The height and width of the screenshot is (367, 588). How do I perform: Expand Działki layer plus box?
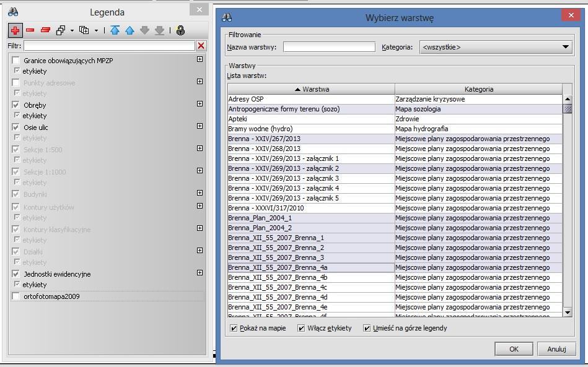click(x=200, y=251)
